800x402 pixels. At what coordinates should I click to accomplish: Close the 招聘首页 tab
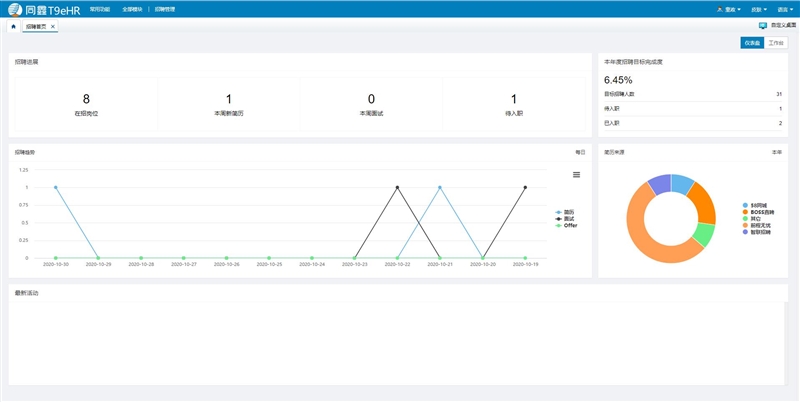click(x=53, y=26)
